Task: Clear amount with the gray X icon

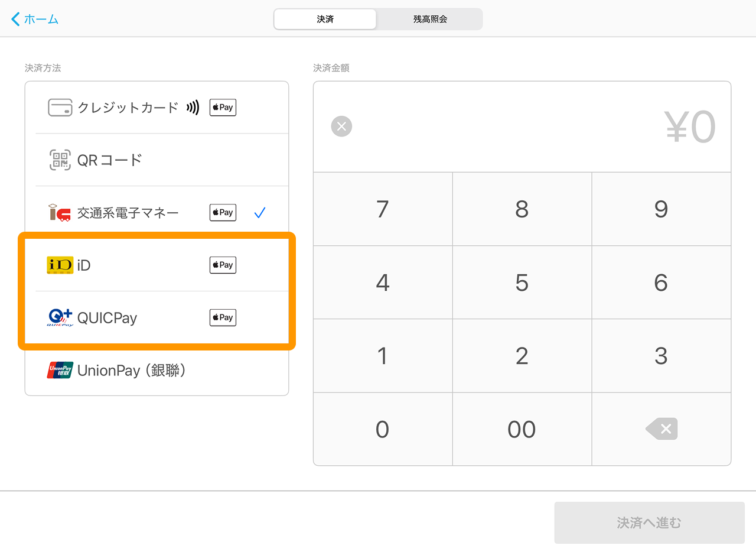Action: (x=341, y=126)
